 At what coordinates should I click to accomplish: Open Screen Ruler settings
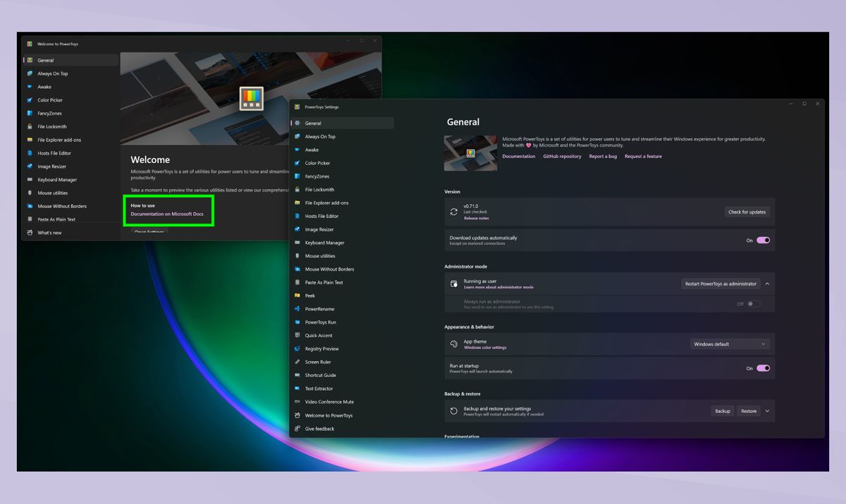click(319, 362)
